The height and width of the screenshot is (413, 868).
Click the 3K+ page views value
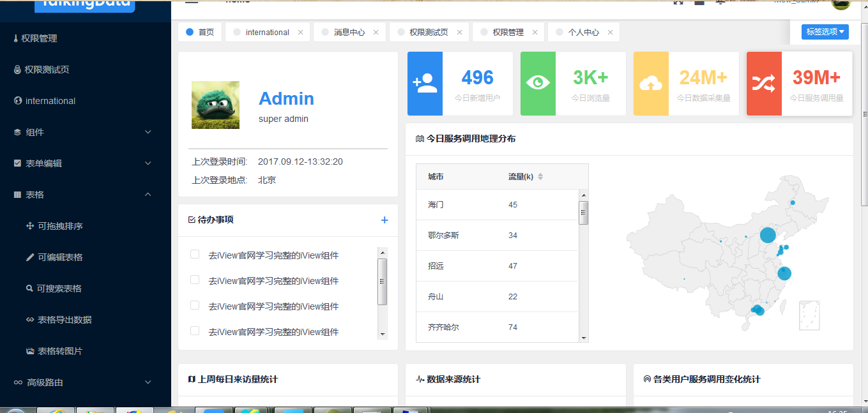(590, 77)
